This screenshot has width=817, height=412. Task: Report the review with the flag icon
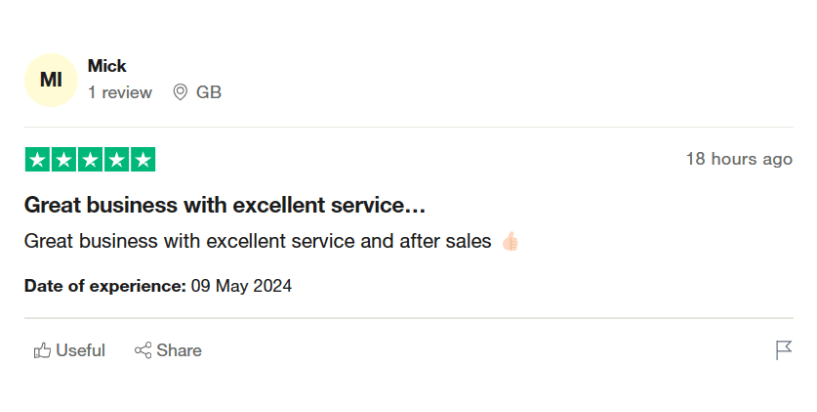[784, 350]
